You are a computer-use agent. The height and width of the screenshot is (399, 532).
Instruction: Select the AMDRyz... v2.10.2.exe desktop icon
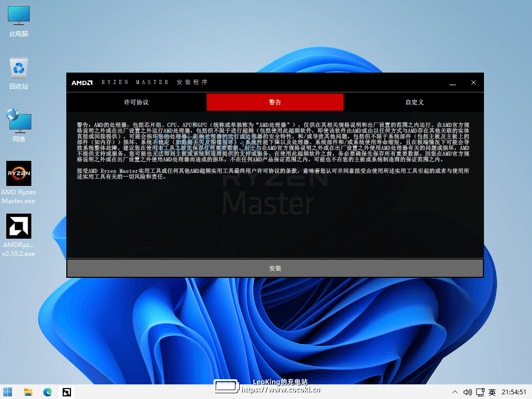click(x=19, y=235)
